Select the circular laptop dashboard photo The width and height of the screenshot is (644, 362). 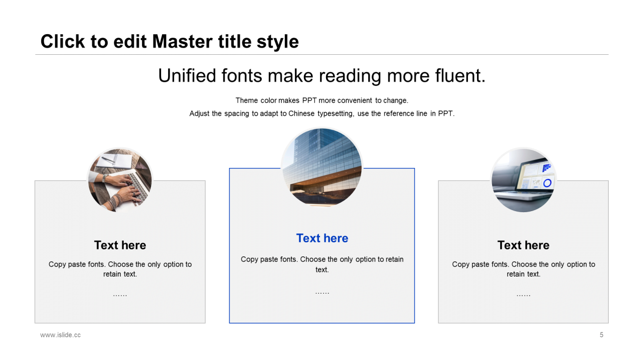pyautogui.click(x=523, y=180)
